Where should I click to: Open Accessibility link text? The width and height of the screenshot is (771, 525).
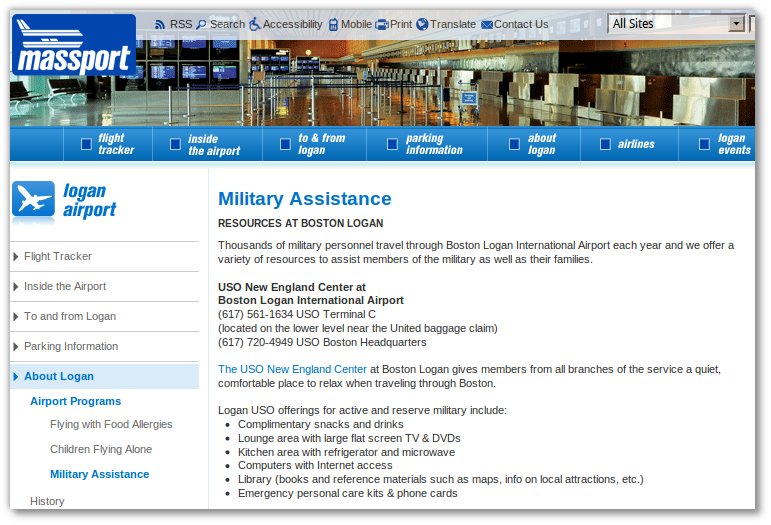[293, 24]
